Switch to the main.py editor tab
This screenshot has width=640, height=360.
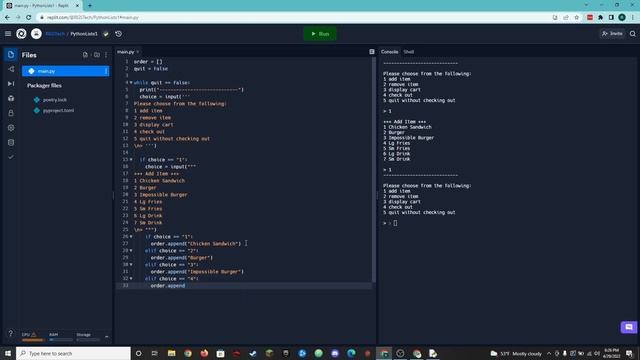(x=126, y=52)
